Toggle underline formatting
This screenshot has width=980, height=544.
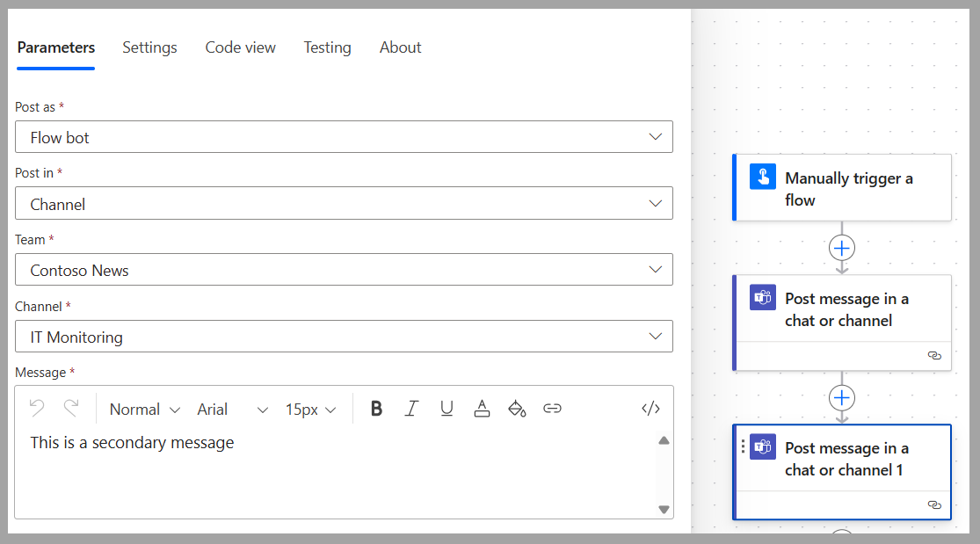coord(446,408)
